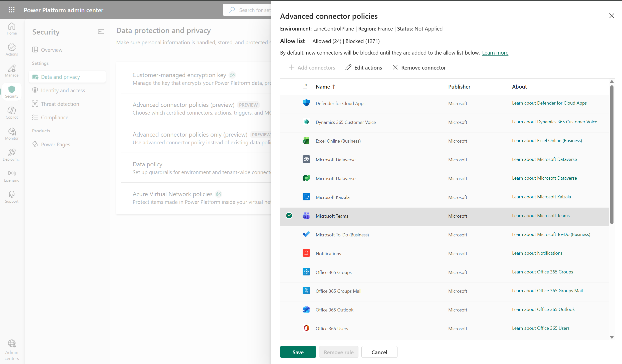Click the Office 365 Groups Mail icon
This screenshot has height=364, width=622.
pos(306,291)
